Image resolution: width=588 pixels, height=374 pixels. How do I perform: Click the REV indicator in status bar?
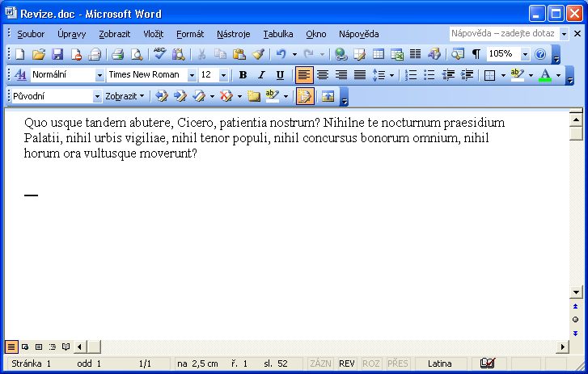coord(346,363)
